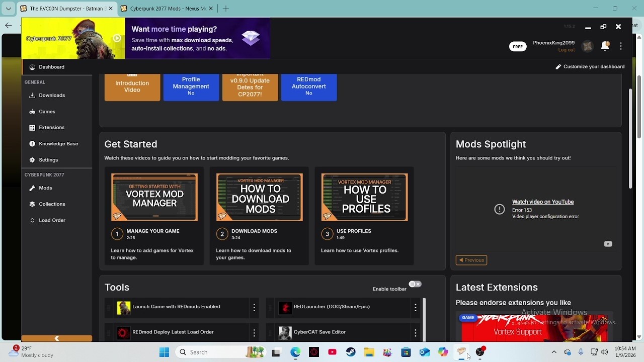Show hidden system tray icons
Screen dimensions: 644x362
[x=554, y=352]
